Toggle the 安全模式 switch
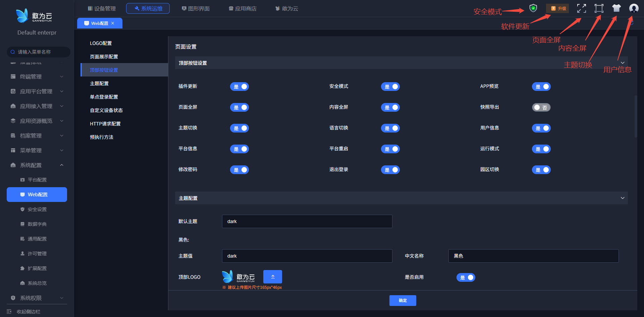Image resolution: width=644 pixels, height=317 pixels. (x=390, y=87)
